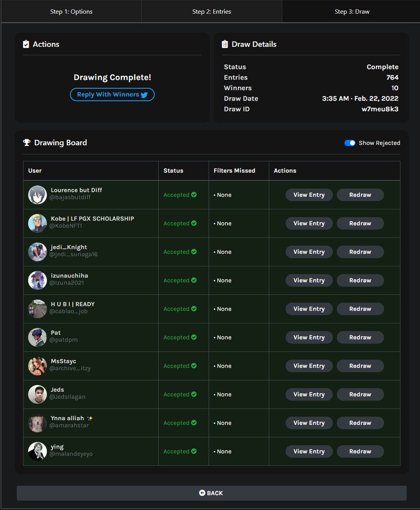View Entry for Ynna alliah

tap(309, 422)
